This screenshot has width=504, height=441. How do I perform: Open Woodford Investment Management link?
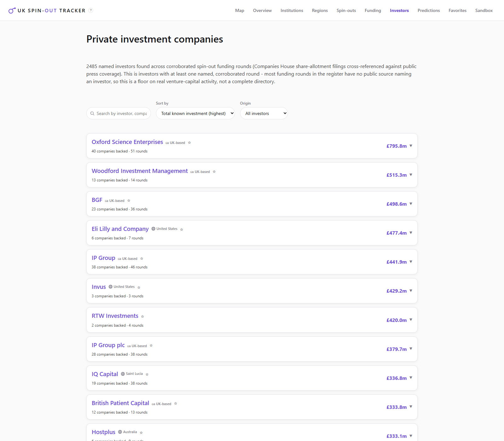click(x=140, y=171)
